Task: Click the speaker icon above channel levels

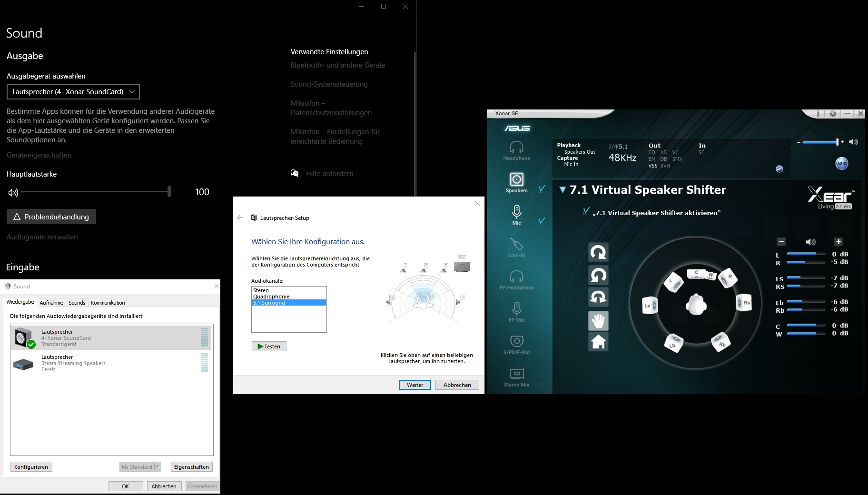Action: point(810,242)
